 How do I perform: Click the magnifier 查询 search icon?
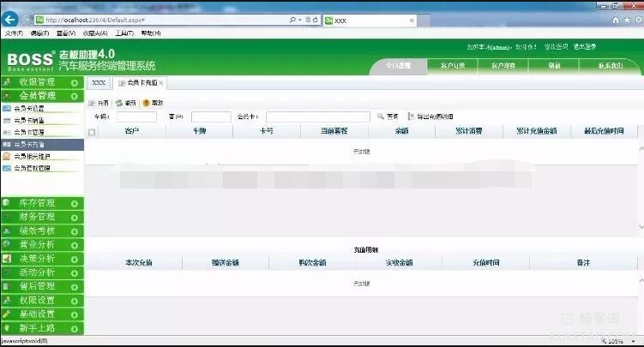pyautogui.click(x=381, y=117)
